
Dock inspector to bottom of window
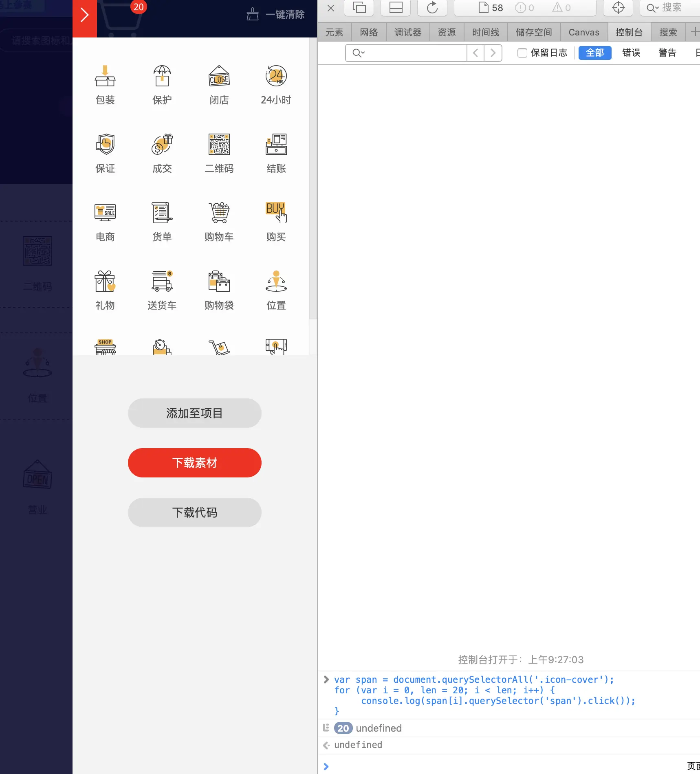point(396,8)
